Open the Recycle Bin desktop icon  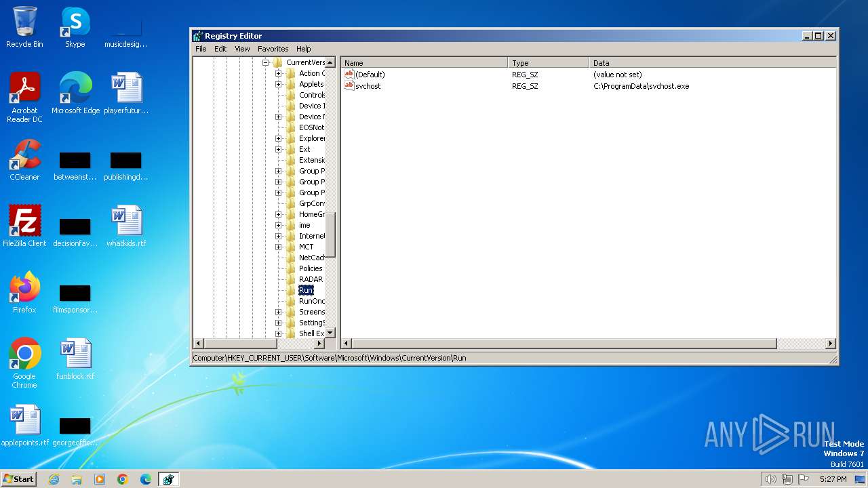24,27
